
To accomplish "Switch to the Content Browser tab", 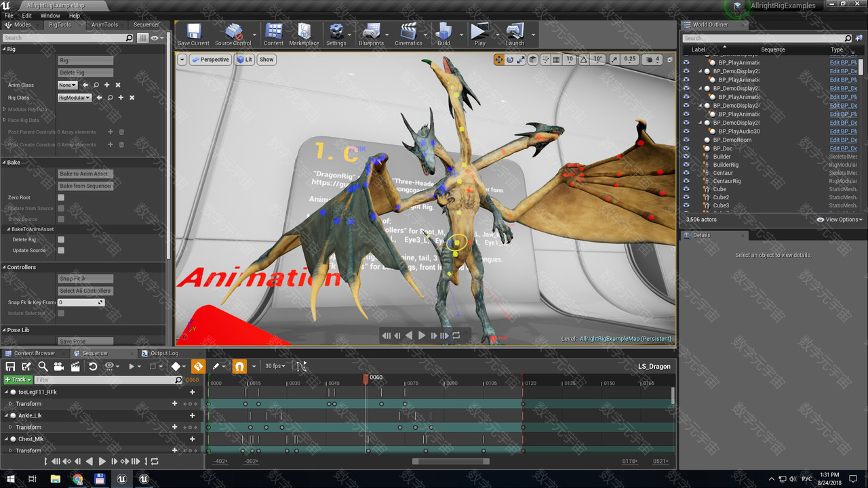I will pyautogui.click(x=35, y=353).
